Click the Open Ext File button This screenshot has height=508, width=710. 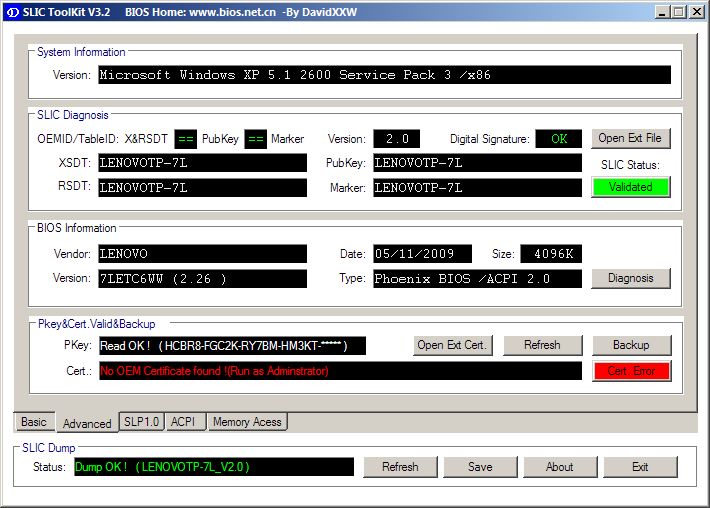click(630, 139)
